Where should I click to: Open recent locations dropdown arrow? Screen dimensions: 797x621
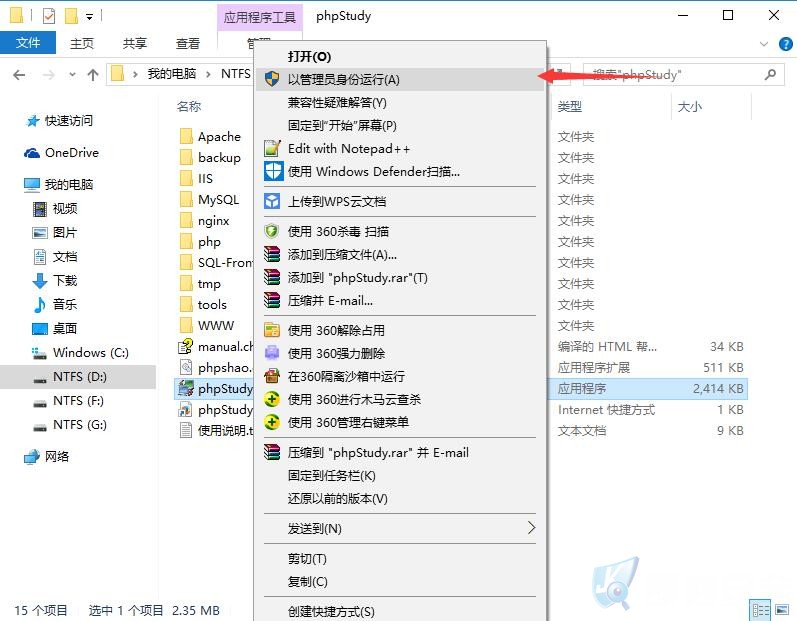[x=72, y=75]
